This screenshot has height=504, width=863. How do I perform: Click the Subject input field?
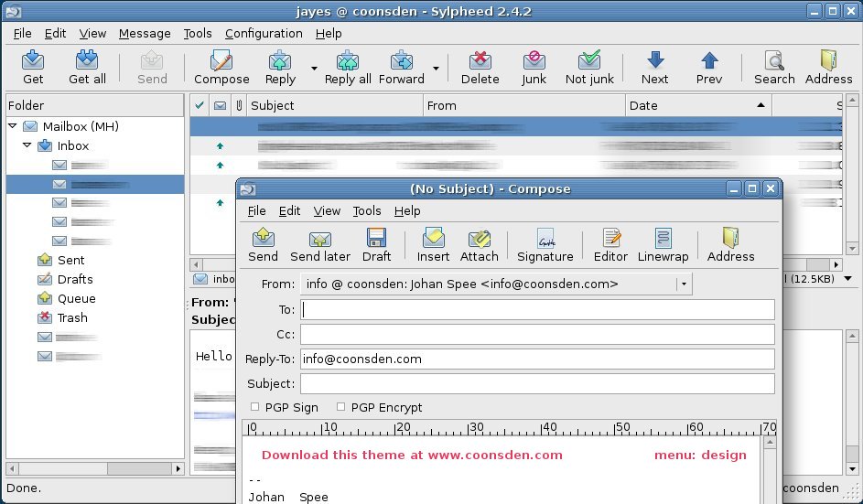coord(537,383)
